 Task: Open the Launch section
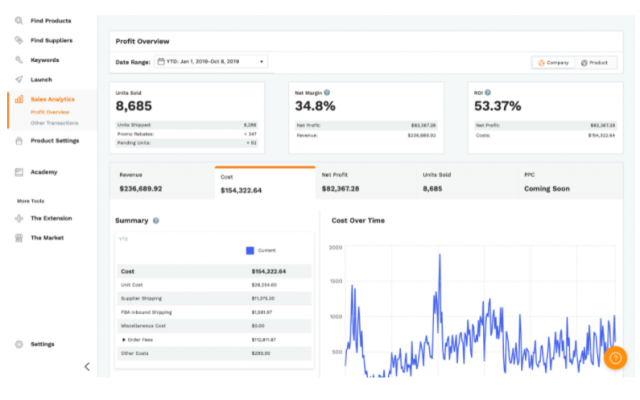coord(41,80)
